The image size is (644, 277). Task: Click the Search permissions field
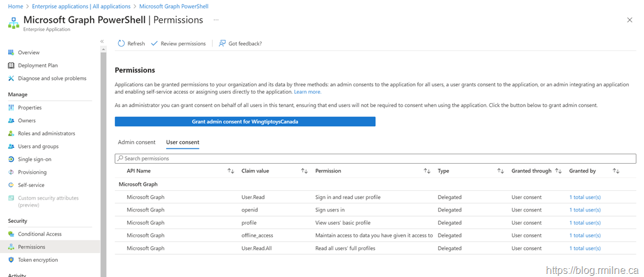[x=375, y=159]
